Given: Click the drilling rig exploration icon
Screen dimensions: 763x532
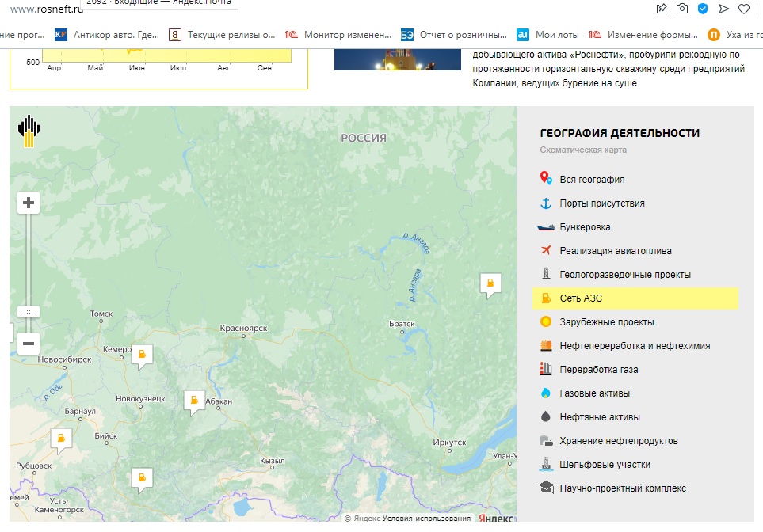Looking at the screenshot, I should [546, 274].
